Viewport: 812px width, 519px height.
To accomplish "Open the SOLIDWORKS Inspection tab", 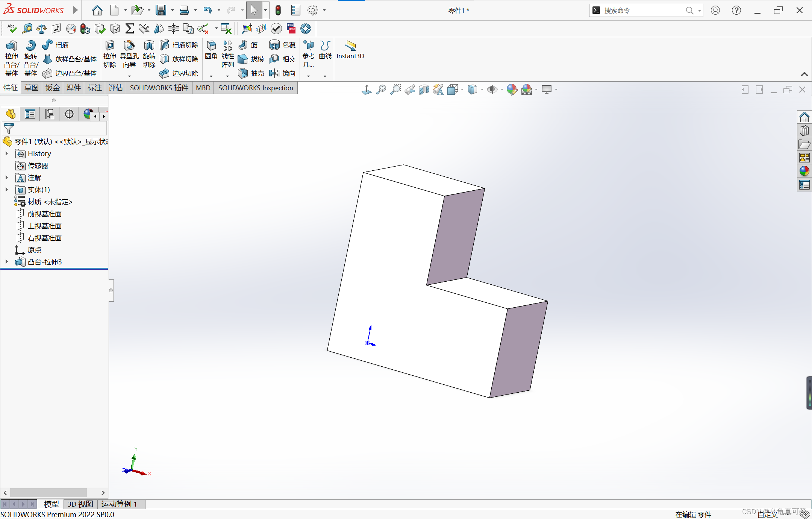I will pyautogui.click(x=256, y=88).
